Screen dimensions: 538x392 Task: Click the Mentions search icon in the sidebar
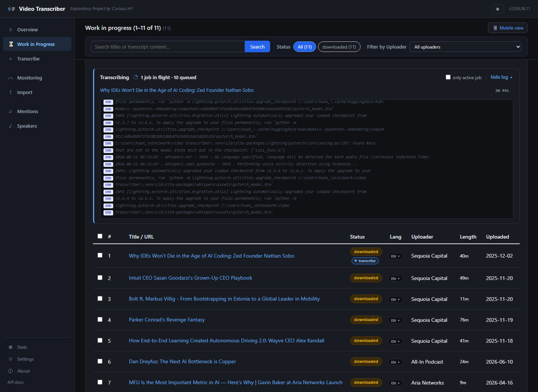[10, 111]
